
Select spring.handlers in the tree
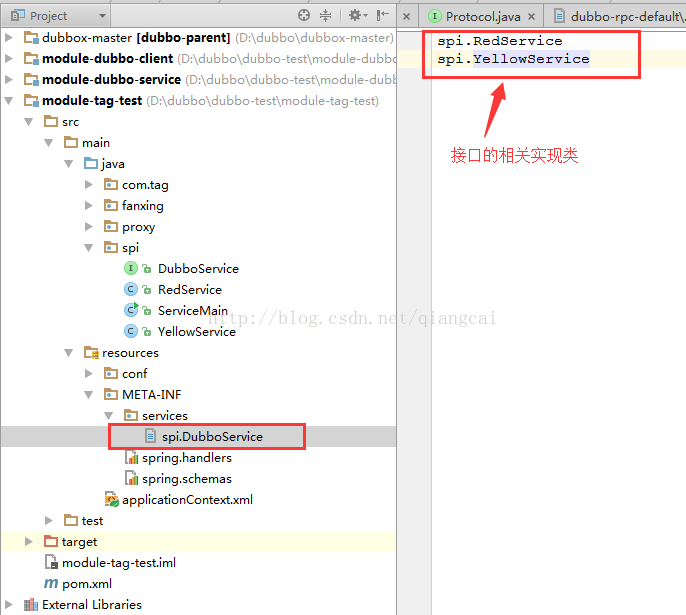point(187,458)
